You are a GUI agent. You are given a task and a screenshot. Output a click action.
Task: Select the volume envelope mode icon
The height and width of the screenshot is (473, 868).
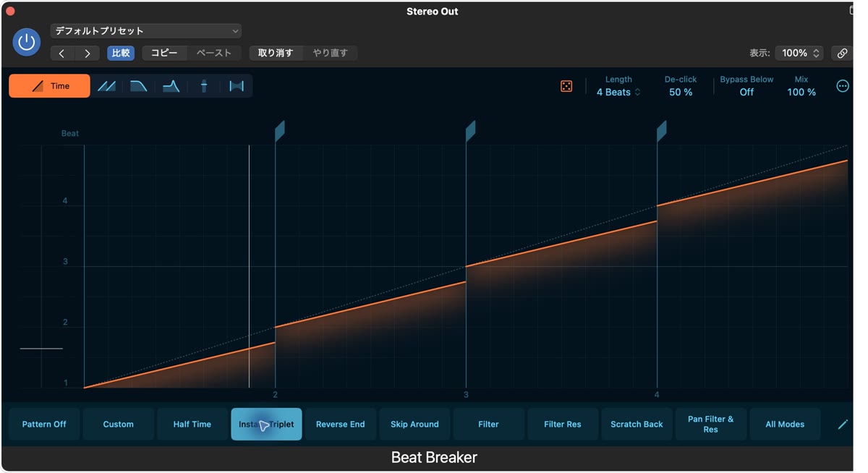click(x=139, y=86)
